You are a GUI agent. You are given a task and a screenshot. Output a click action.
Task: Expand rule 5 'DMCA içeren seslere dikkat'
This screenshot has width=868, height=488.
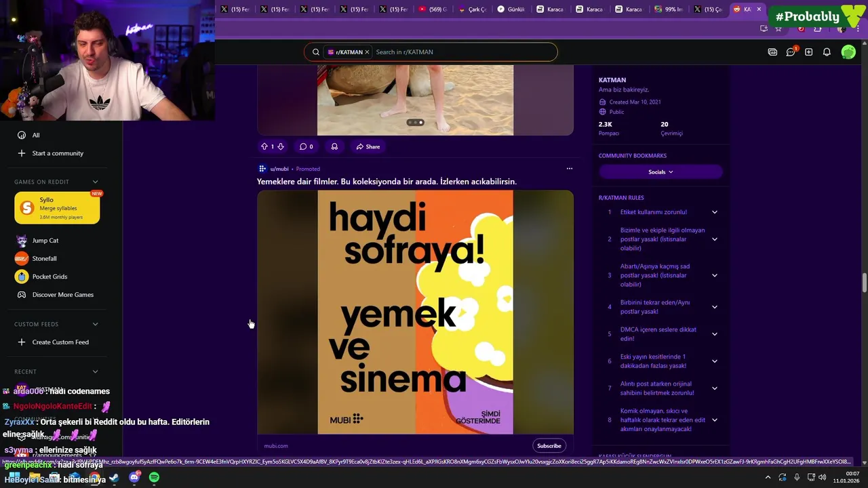coord(714,334)
